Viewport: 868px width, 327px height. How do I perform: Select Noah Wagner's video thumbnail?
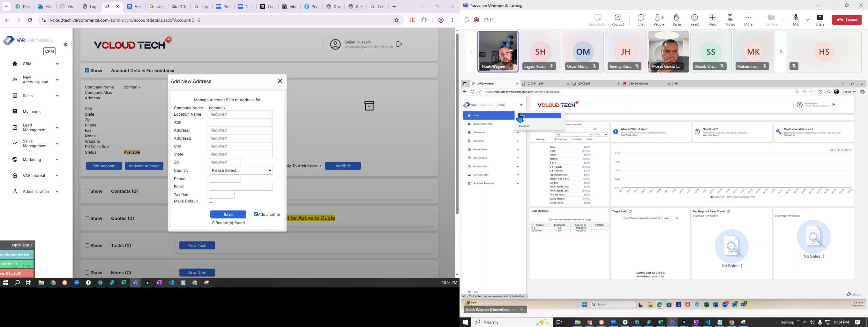click(x=498, y=52)
